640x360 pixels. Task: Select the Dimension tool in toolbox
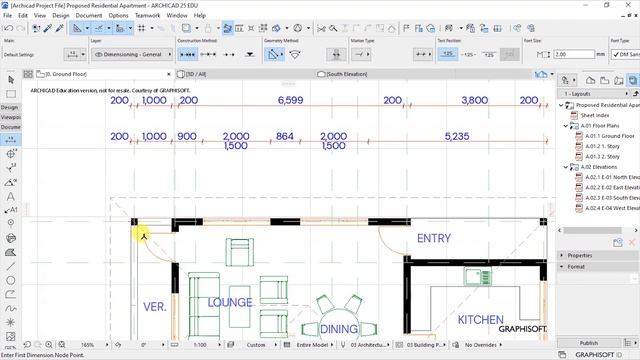point(11,140)
